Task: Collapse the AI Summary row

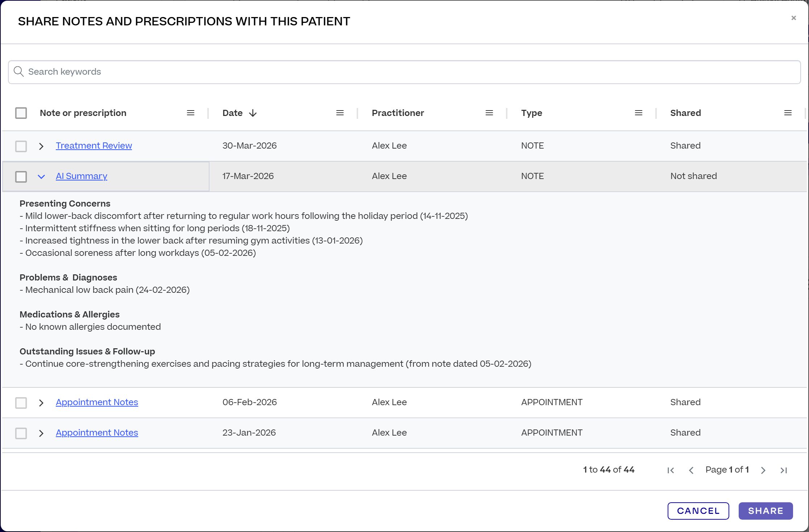Action: (x=41, y=176)
